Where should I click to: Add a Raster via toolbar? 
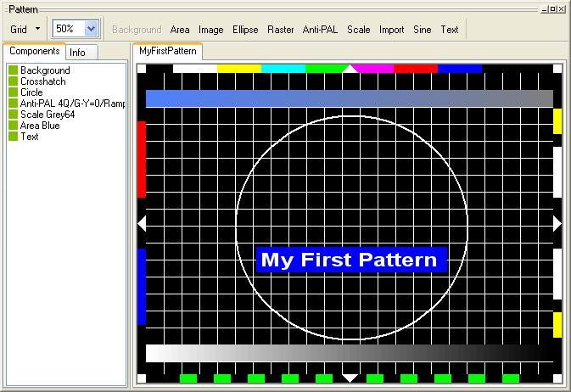281,30
